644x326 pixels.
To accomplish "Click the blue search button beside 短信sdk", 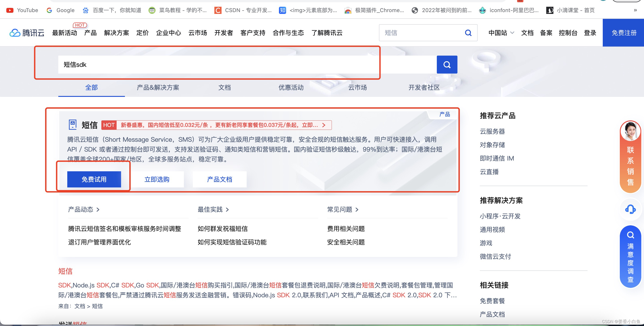I will pyautogui.click(x=447, y=65).
